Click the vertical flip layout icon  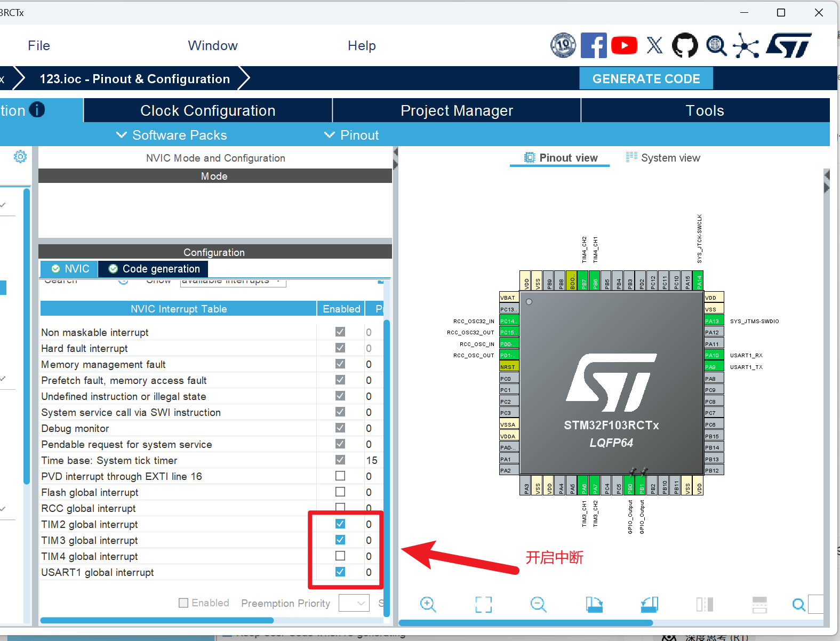point(705,604)
